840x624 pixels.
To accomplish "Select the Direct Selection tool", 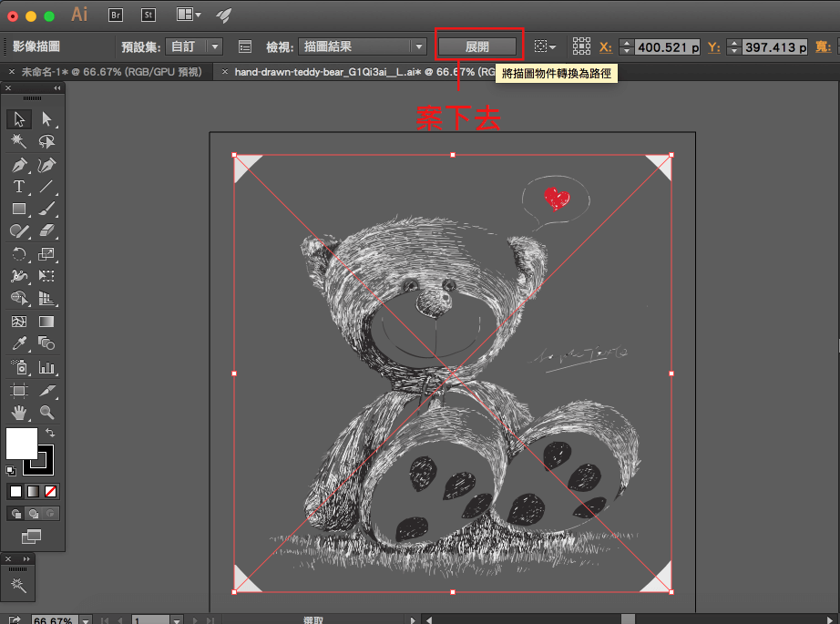I will [46, 119].
